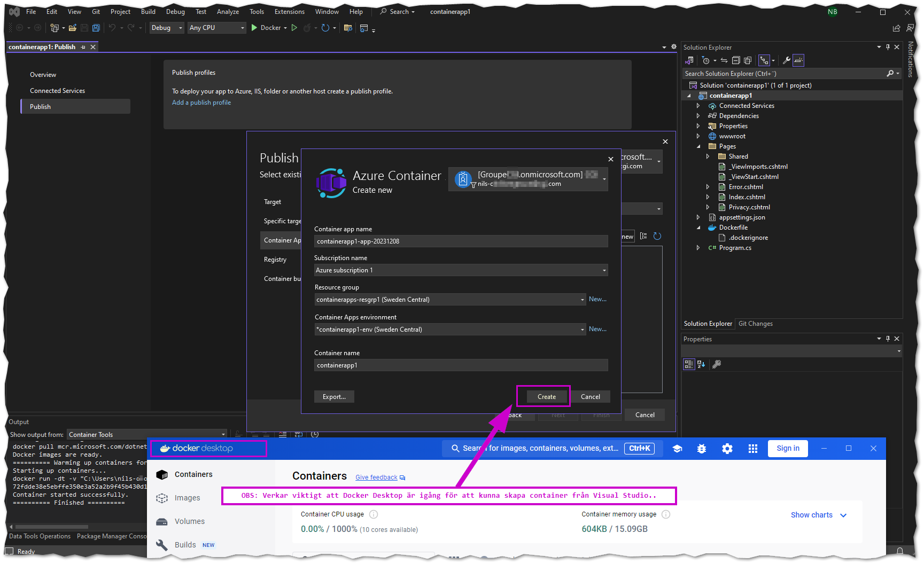
Task: Switch to Git Changes tab
Action: click(x=755, y=324)
